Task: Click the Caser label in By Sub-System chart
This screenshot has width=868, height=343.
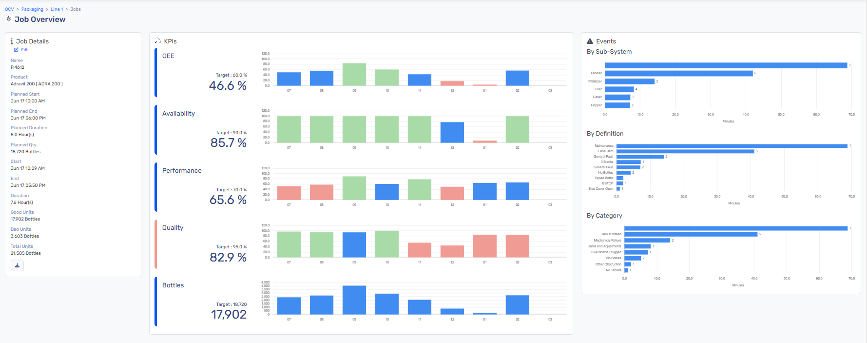Action: pos(597,97)
